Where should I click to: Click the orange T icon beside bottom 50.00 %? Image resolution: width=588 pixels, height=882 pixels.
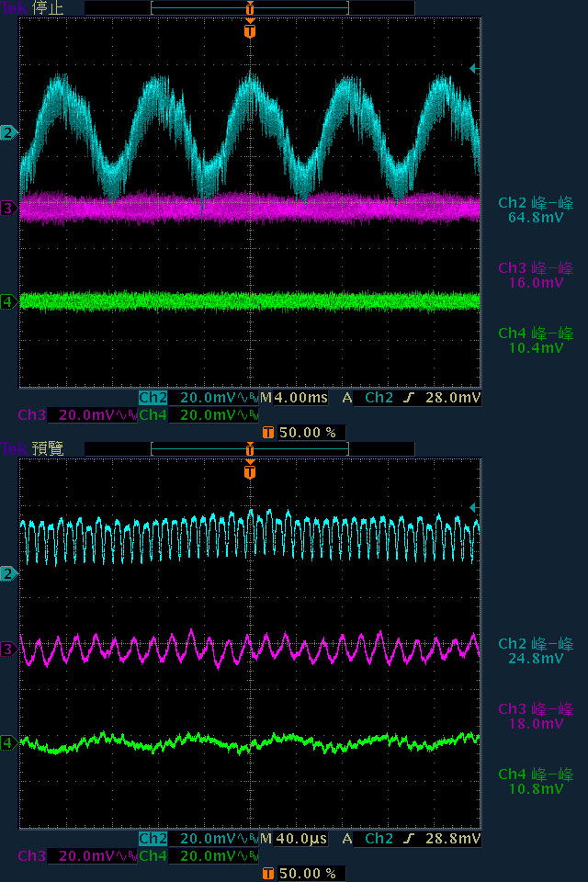268,873
